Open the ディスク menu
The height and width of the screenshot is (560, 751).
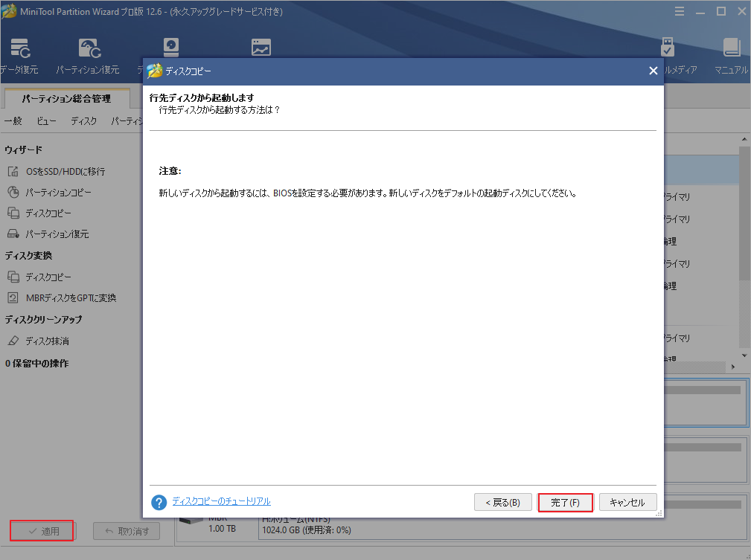click(x=83, y=120)
